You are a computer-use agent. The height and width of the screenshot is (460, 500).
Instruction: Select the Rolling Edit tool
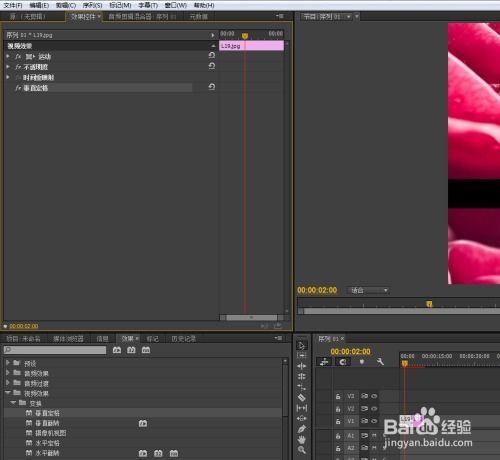[301, 376]
